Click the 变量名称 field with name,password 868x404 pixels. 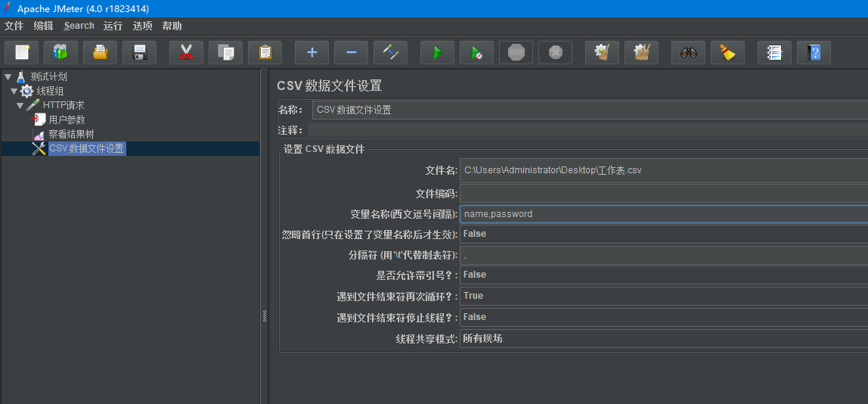click(664, 214)
